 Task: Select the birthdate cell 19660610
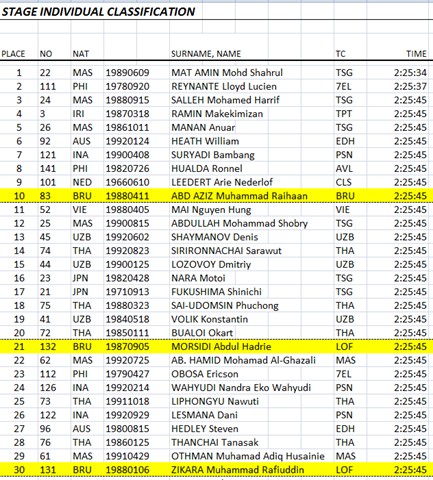pos(127,182)
